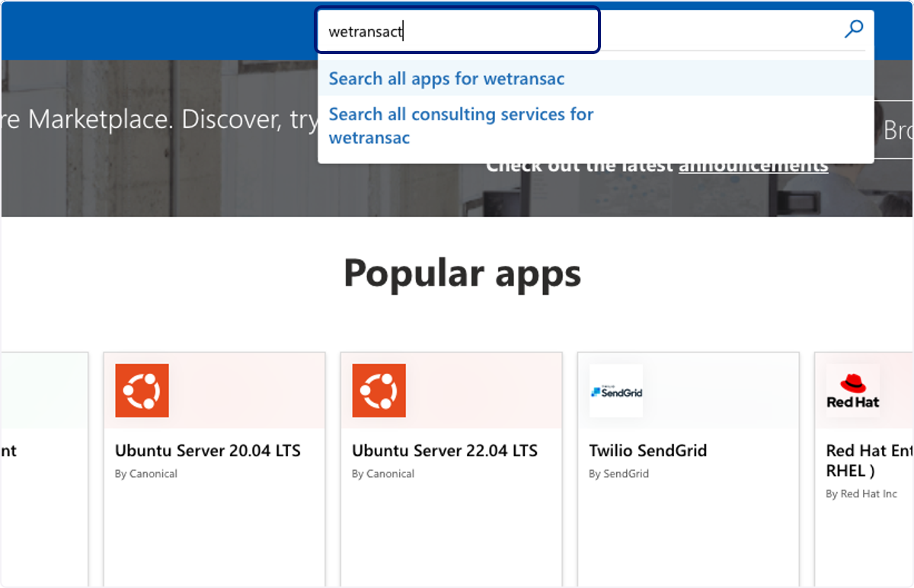Open Ubuntu Server 22.04 LTS title
The image size is (914, 588).
point(445,451)
